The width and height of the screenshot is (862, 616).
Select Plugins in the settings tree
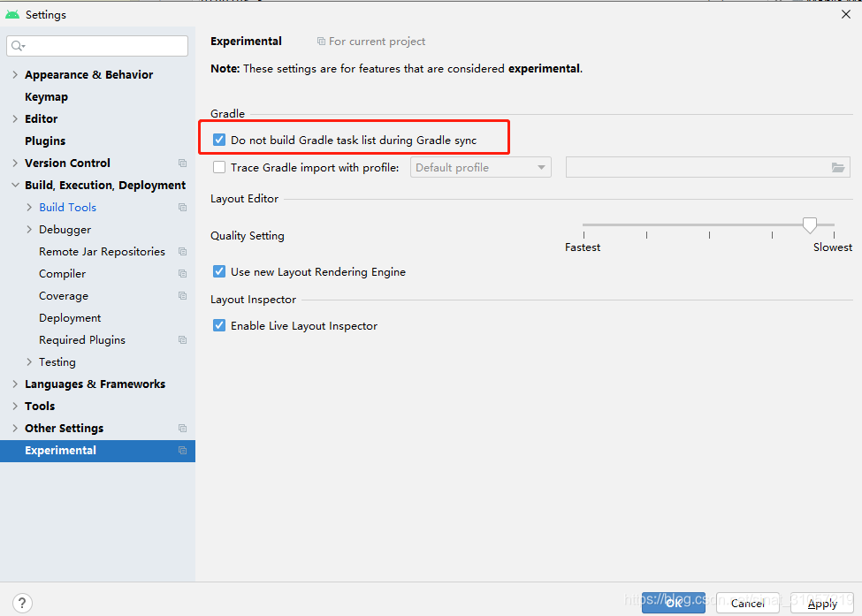point(45,141)
